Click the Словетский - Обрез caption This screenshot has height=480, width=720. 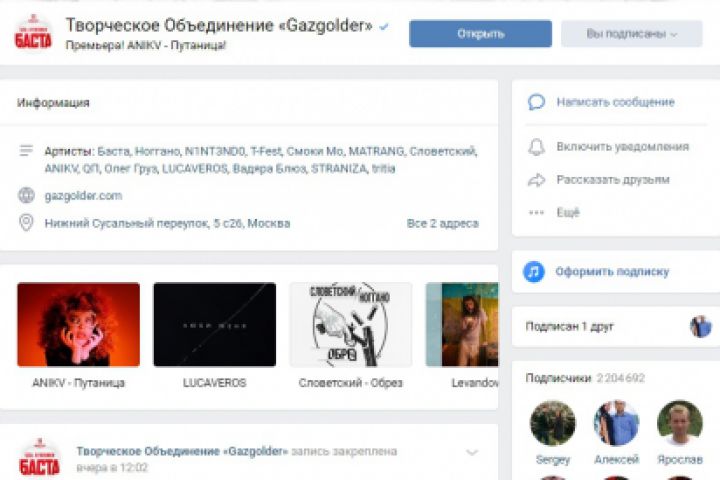[350, 383]
